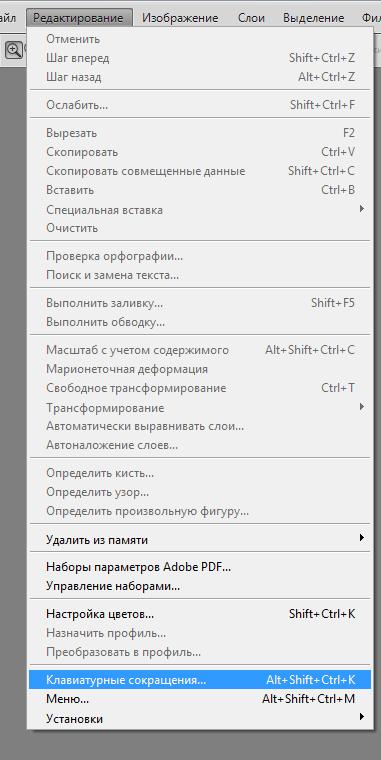Click the zoom magnifier tool icon

[x=14, y=49]
